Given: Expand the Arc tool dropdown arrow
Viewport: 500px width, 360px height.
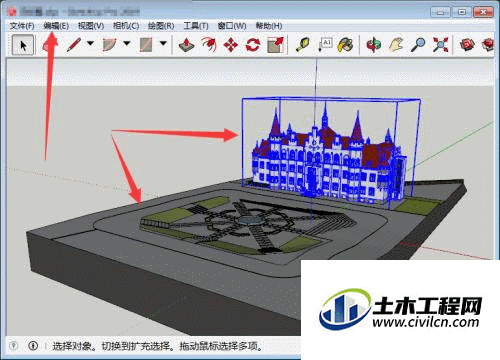Looking at the screenshot, I should pyautogui.click(x=127, y=43).
